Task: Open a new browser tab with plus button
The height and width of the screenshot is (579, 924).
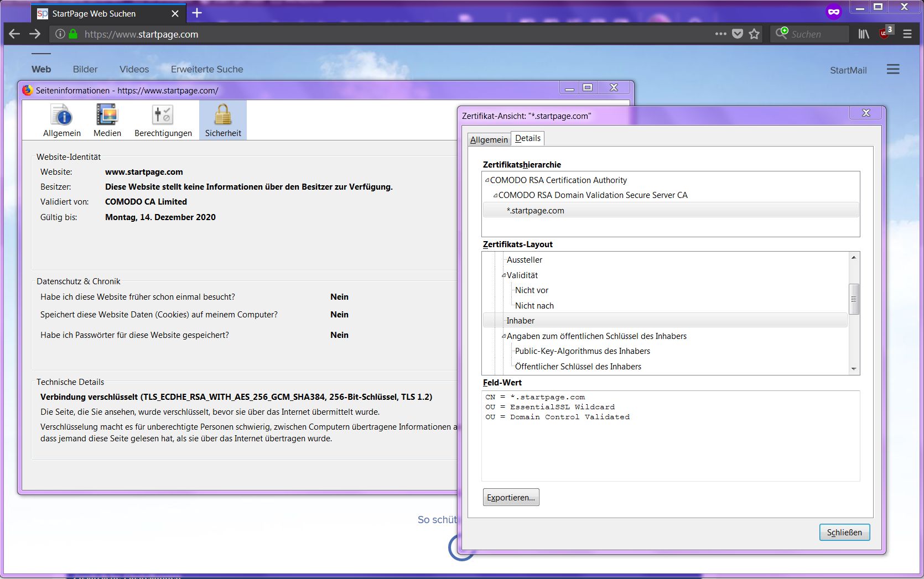Action: tap(197, 13)
